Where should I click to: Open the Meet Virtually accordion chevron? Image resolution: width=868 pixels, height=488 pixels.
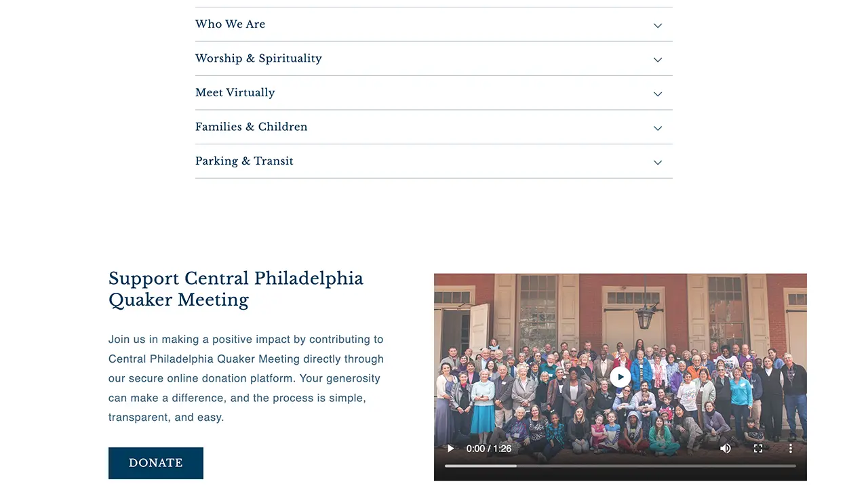(x=657, y=94)
